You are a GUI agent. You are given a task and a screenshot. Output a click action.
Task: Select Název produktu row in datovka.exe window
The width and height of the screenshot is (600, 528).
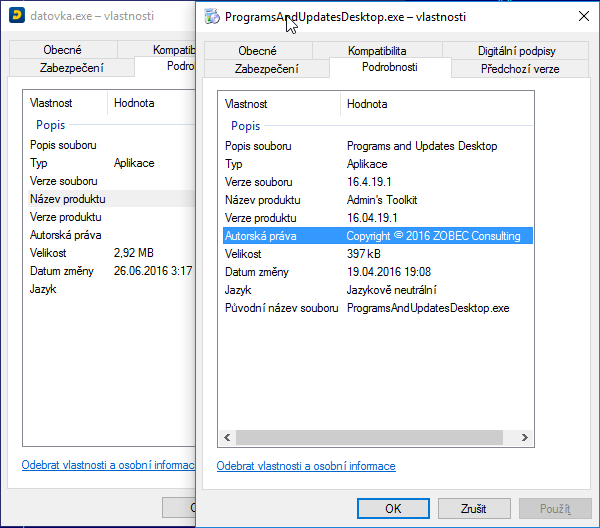(112, 199)
